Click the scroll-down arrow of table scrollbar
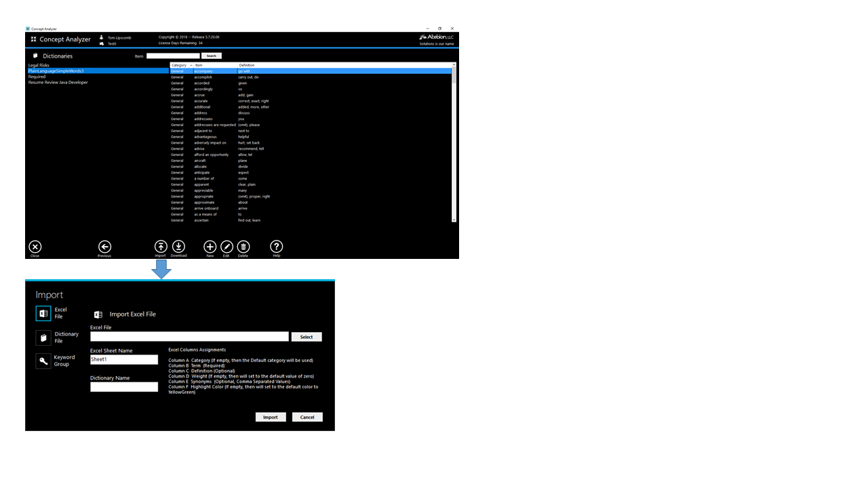The height and width of the screenshot is (488, 868). pyautogui.click(x=454, y=220)
